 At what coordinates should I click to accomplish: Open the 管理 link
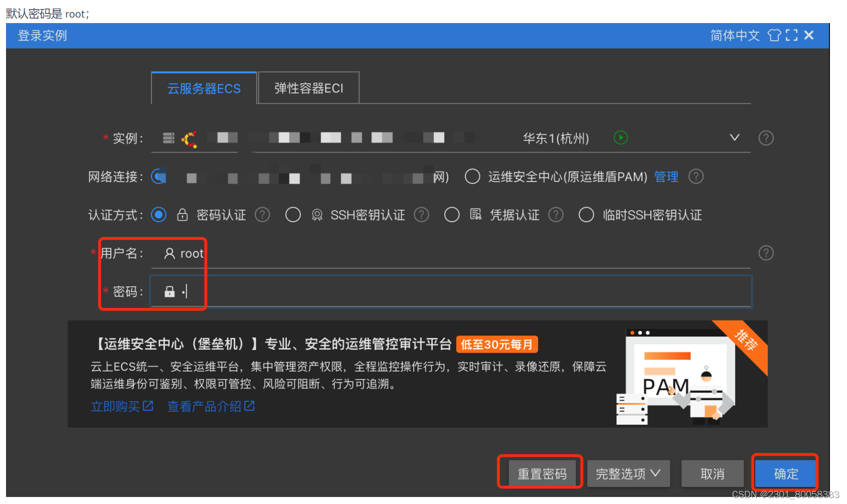666,177
